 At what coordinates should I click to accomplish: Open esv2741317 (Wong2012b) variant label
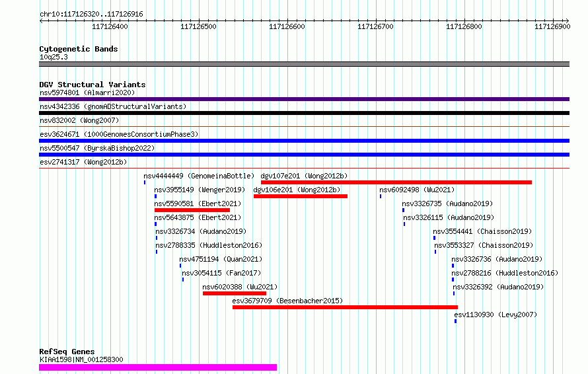[83, 162]
